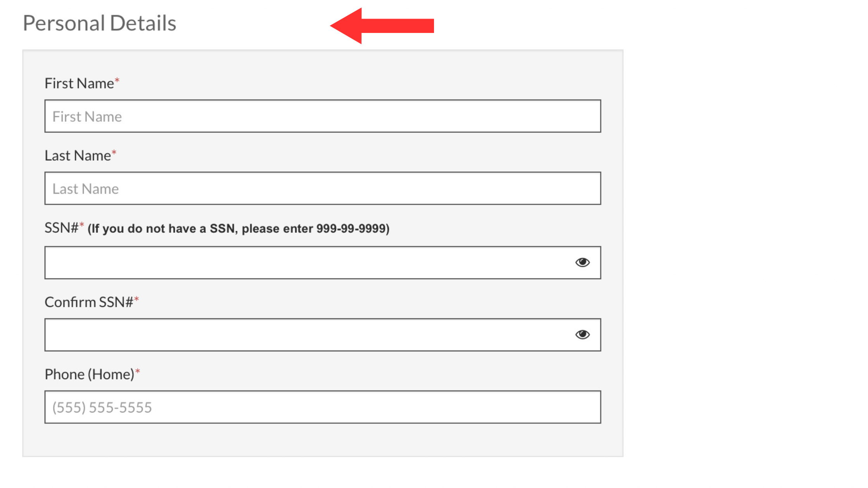Click the red asterisk after Phone (Home) label
The image size is (868, 488).
coord(138,371)
